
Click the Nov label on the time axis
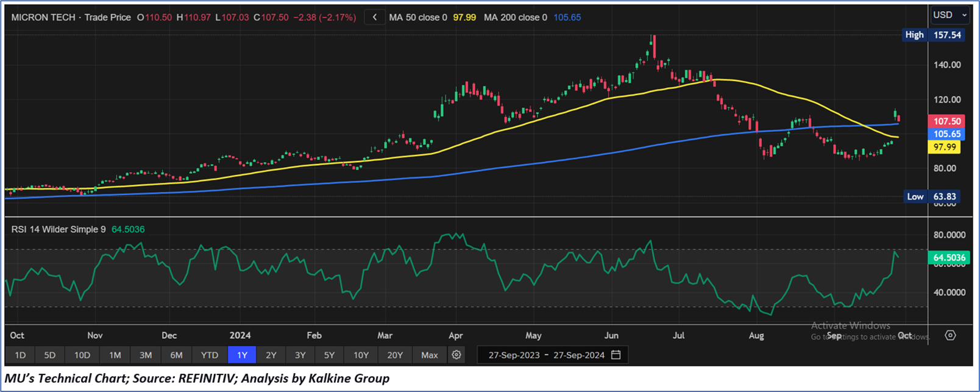tap(95, 335)
